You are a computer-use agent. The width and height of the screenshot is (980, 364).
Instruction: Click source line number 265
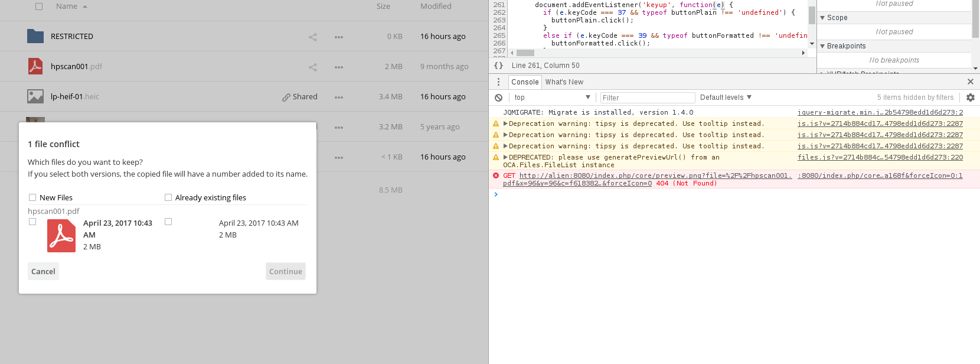[499, 35]
